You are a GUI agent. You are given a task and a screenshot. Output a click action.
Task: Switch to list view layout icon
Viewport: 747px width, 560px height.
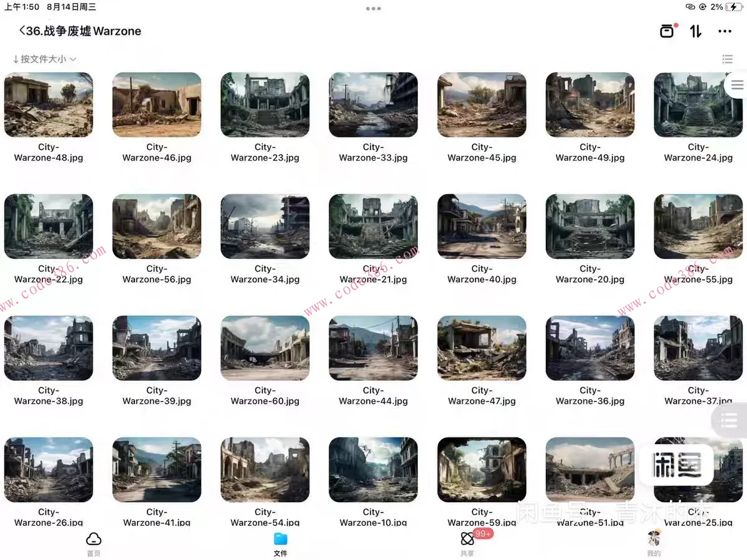coord(727,59)
